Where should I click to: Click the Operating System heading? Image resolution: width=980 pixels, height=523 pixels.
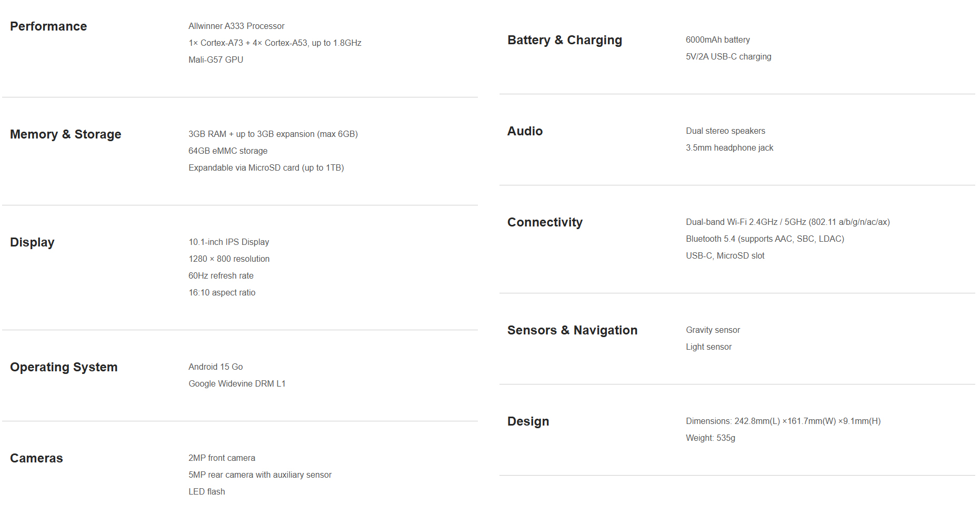pyautogui.click(x=64, y=367)
